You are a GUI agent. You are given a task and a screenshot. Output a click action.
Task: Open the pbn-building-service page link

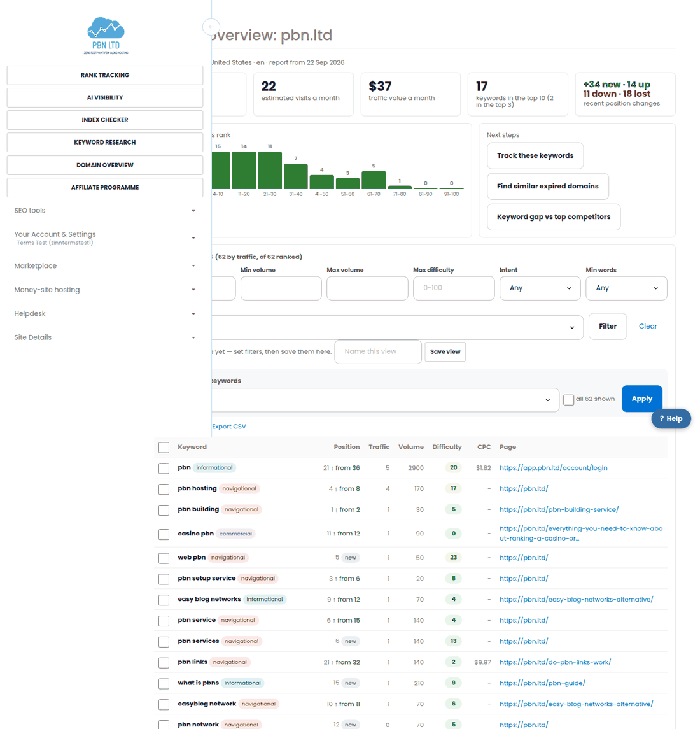point(559,509)
